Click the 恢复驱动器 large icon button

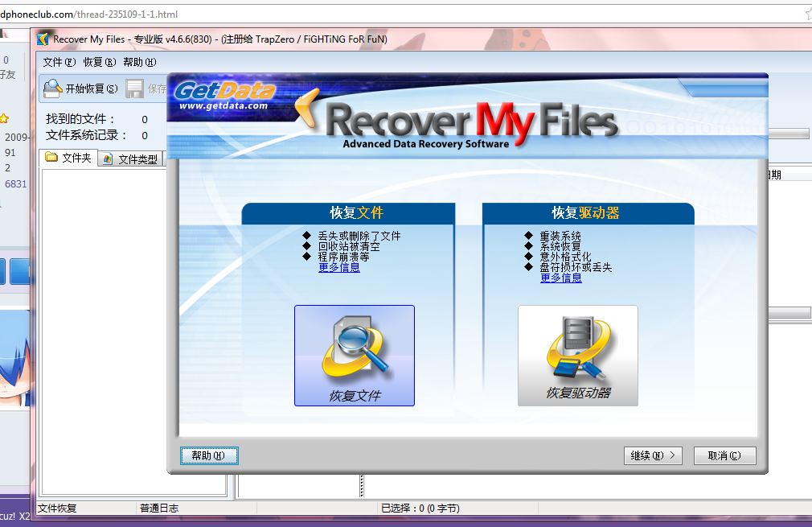[578, 356]
